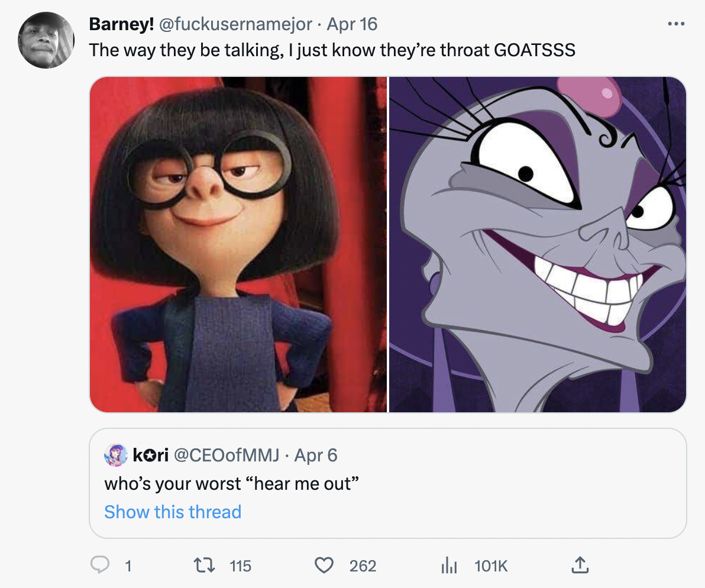
Task: Open Barney's profile picture avatar
Action: [46, 40]
